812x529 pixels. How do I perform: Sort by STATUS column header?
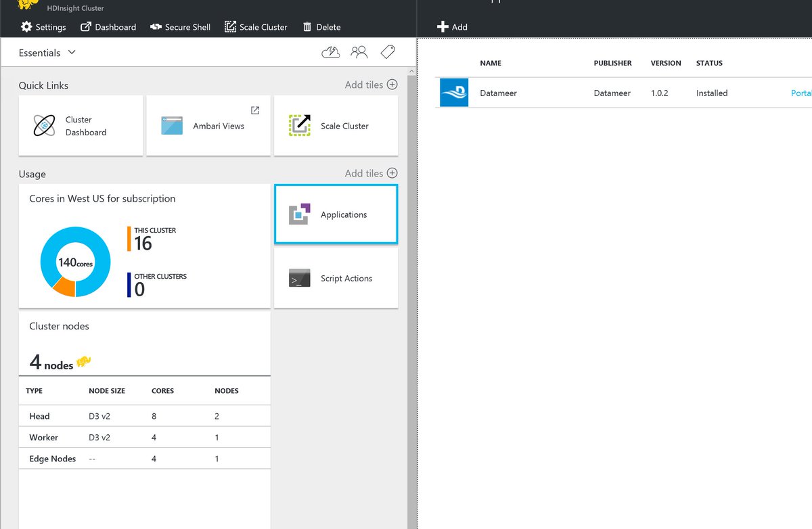(709, 63)
